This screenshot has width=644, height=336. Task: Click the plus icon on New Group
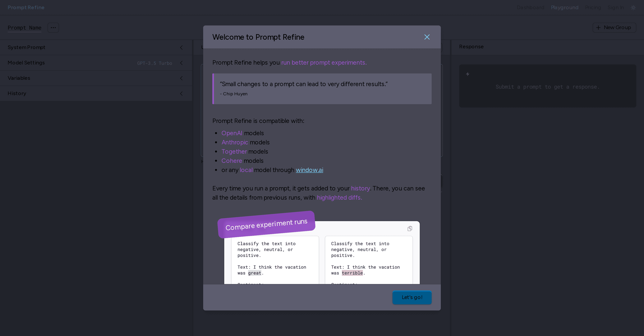(x=598, y=27)
